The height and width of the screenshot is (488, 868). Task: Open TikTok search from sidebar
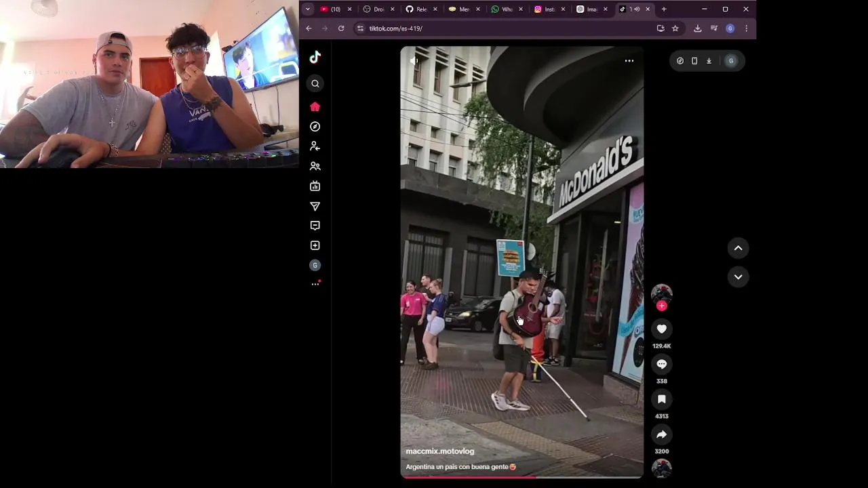315,83
